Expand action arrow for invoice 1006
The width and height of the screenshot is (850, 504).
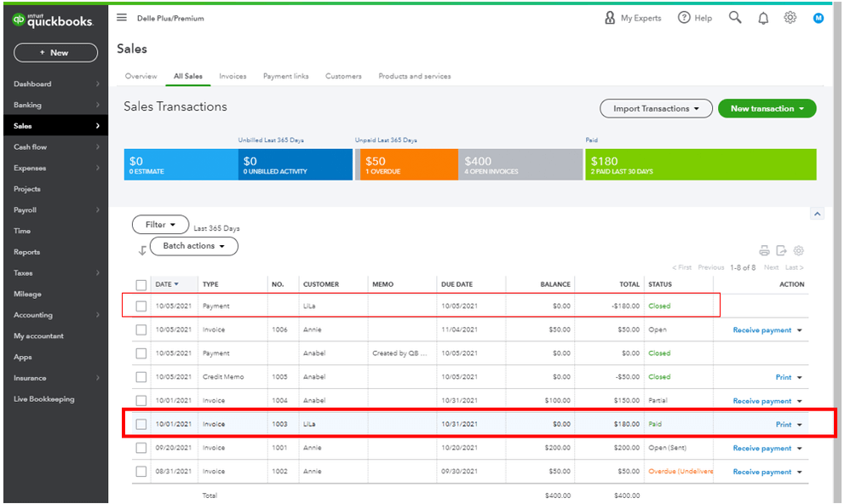pyautogui.click(x=800, y=330)
